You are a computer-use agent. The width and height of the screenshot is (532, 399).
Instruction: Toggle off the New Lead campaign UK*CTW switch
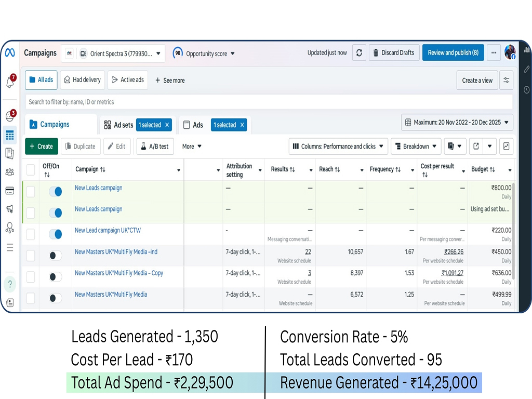coord(55,234)
